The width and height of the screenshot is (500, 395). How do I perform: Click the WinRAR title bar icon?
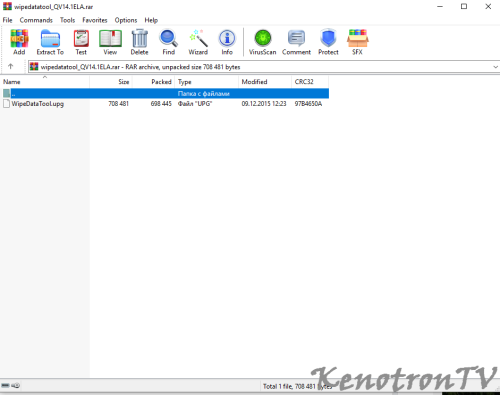7,6
